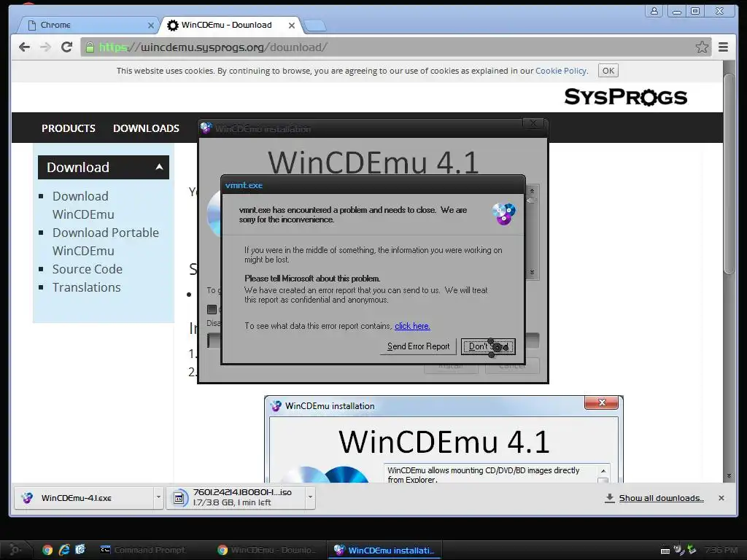
Task: Click the system clock in the tray
Action: coord(721,550)
